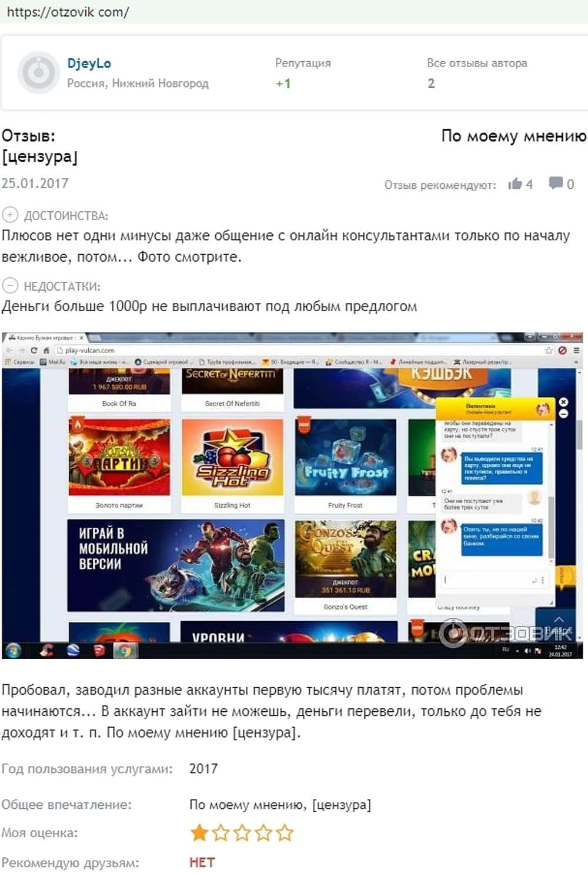The height and width of the screenshot is (873, 588).
Task: Click the minus icon next to НЕДОСТАТКИ
Action: [10, 286]
